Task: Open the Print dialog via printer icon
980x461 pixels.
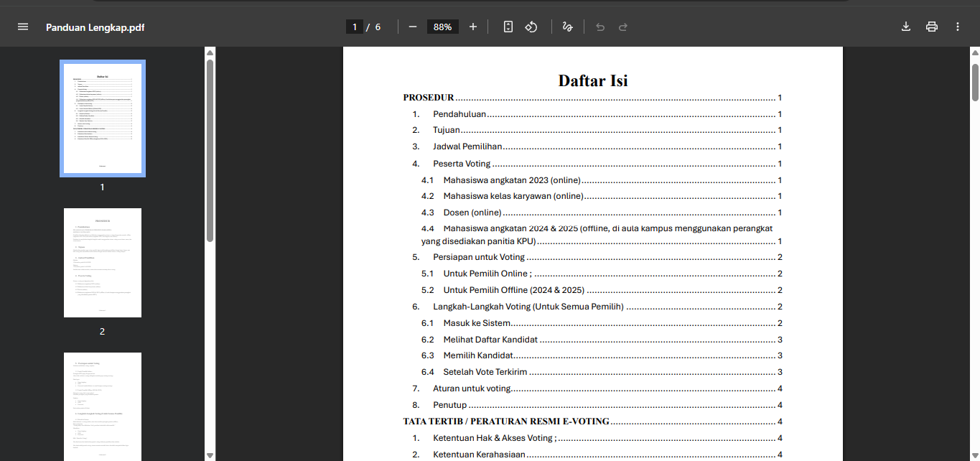Action: (931, 26)
